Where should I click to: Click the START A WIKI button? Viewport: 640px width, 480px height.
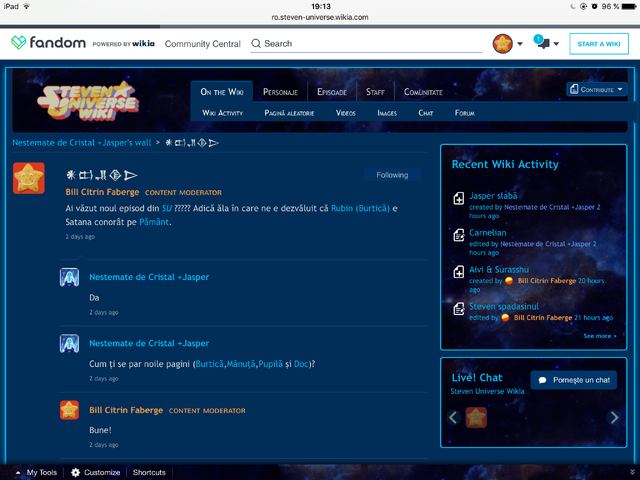click(x=599, y=44)
